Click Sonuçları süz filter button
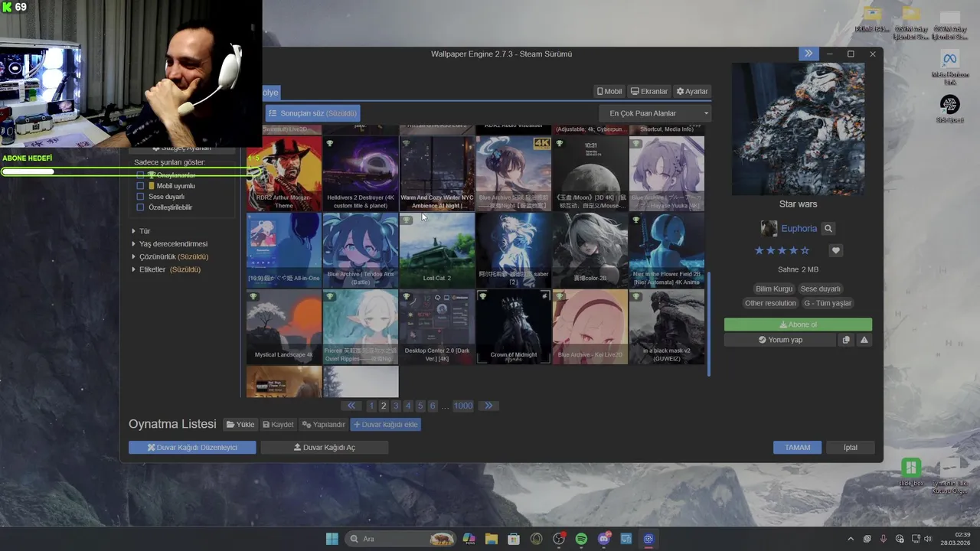Viewport: 980px width, 551px height. [312, 113]
